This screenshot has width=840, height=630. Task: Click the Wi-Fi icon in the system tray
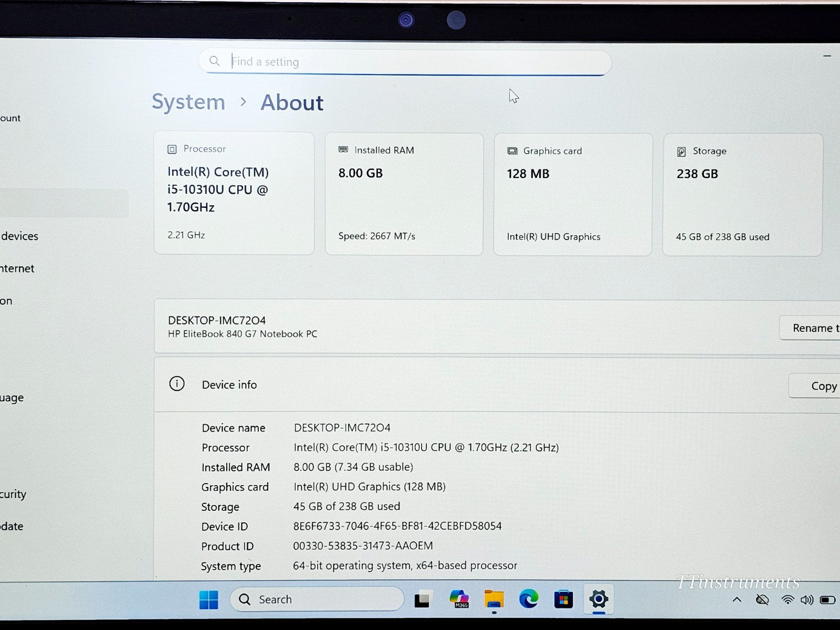point(787,600)
